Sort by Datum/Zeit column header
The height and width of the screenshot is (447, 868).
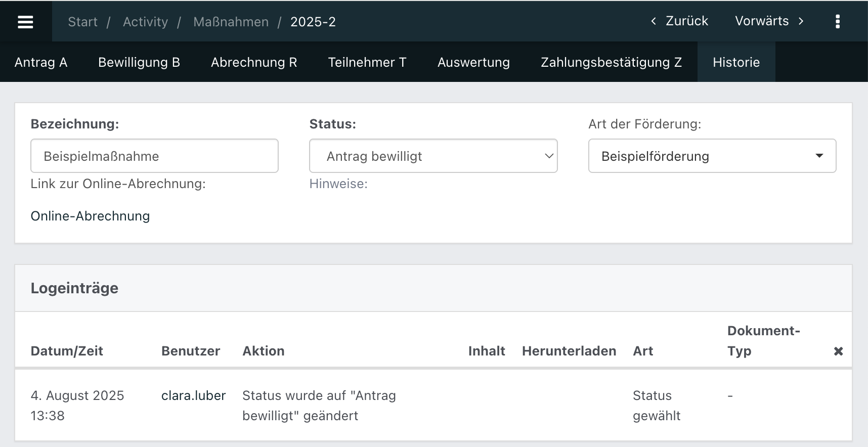(x=67, y=351)
